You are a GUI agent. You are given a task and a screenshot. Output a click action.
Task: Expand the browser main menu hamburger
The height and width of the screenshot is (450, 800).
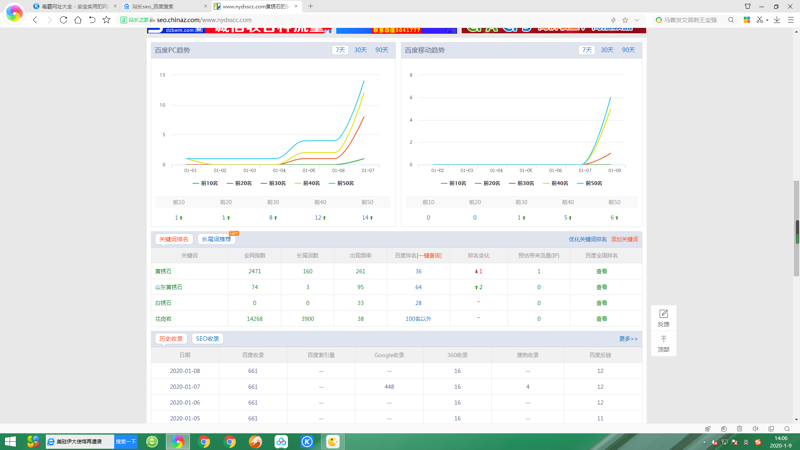(x=790, y=20)
